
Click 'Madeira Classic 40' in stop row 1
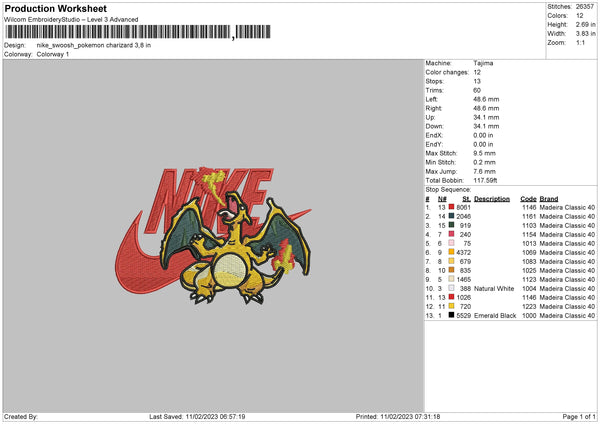tap(567, 207)
